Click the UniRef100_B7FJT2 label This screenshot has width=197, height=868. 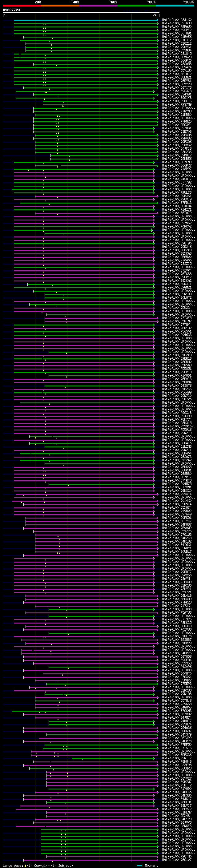point(177,40)
